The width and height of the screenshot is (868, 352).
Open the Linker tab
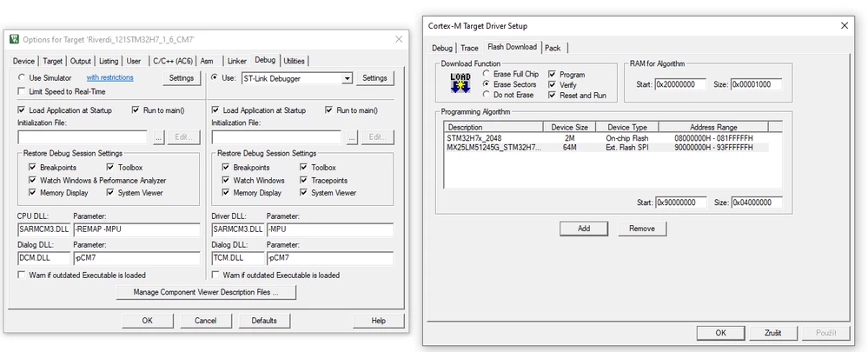(237, 61)
